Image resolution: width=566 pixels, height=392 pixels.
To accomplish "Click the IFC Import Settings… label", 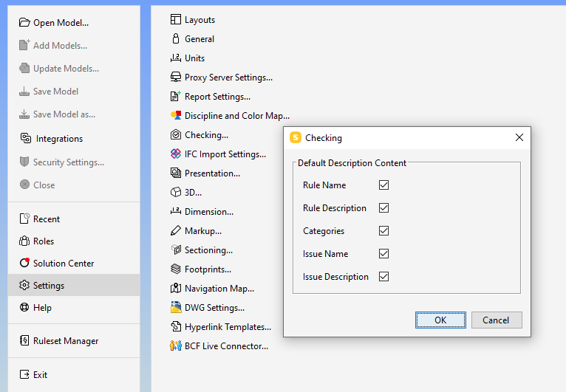I will (x=225, y=154).
